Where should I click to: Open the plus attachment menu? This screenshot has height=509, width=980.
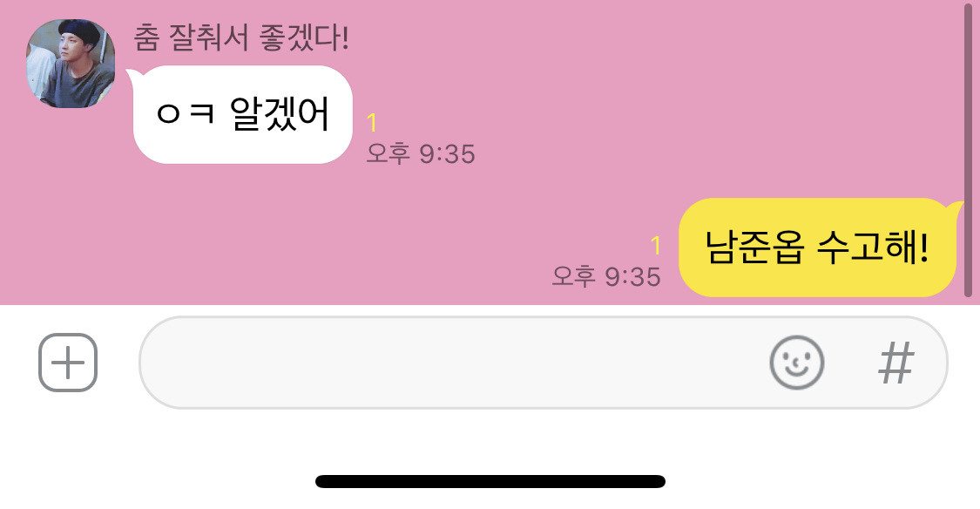(68, 363)
